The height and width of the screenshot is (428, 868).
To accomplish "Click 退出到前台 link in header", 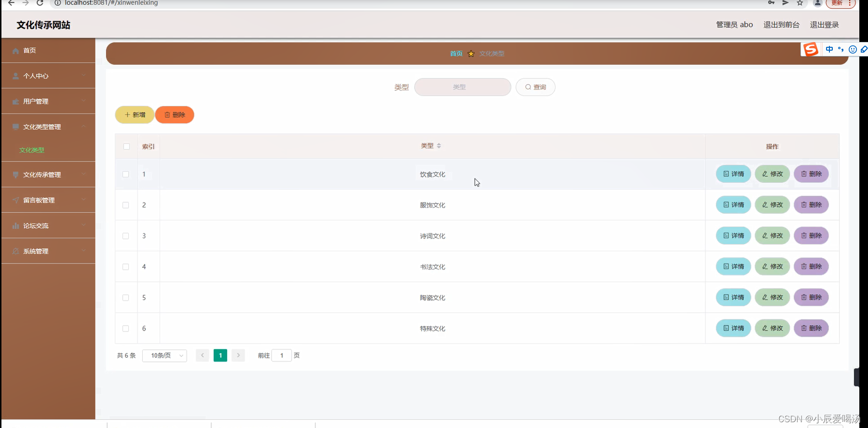I will coord(781,25).
